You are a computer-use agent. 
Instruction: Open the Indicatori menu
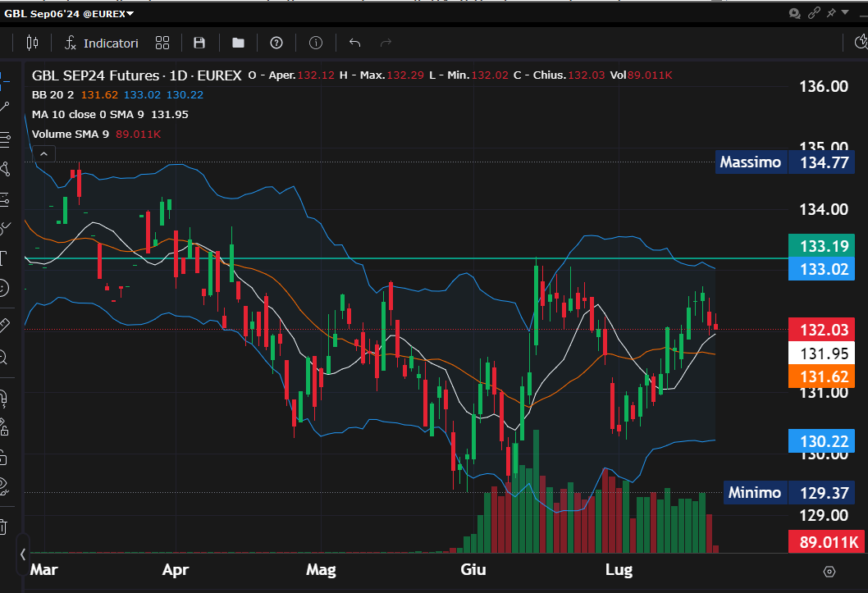click(102, 43)
